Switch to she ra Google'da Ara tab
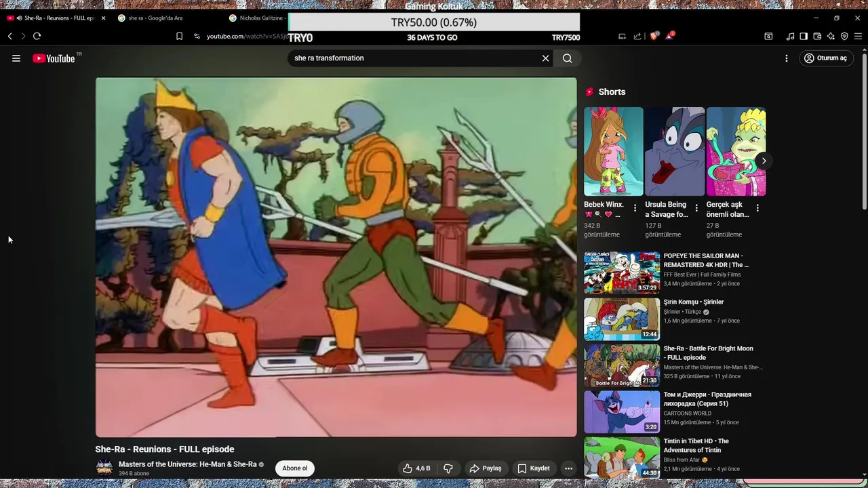This screenshot has height=488, width=868. pyautogui.click(x=155, y=18)
